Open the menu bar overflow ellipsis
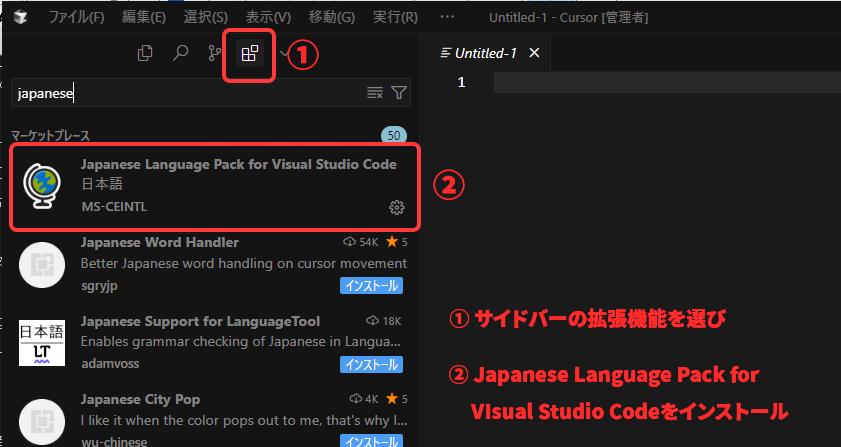 (447, 17)
